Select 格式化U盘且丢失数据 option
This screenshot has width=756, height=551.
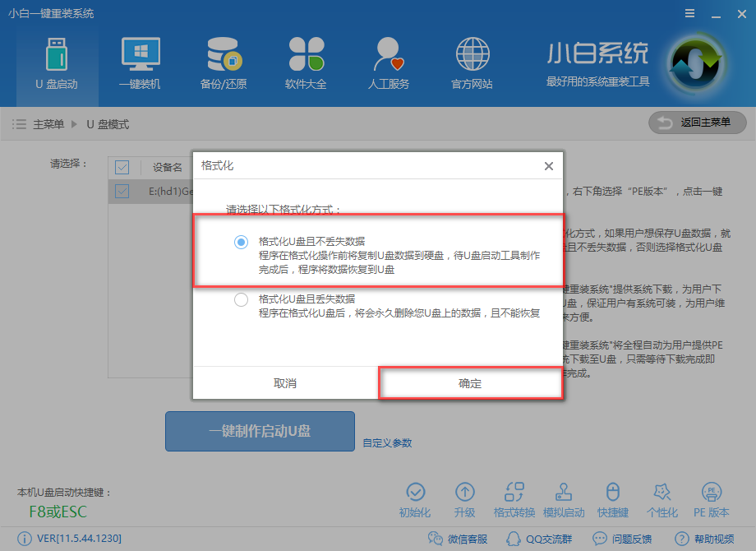pyautogui.click(x=242, y=300)
